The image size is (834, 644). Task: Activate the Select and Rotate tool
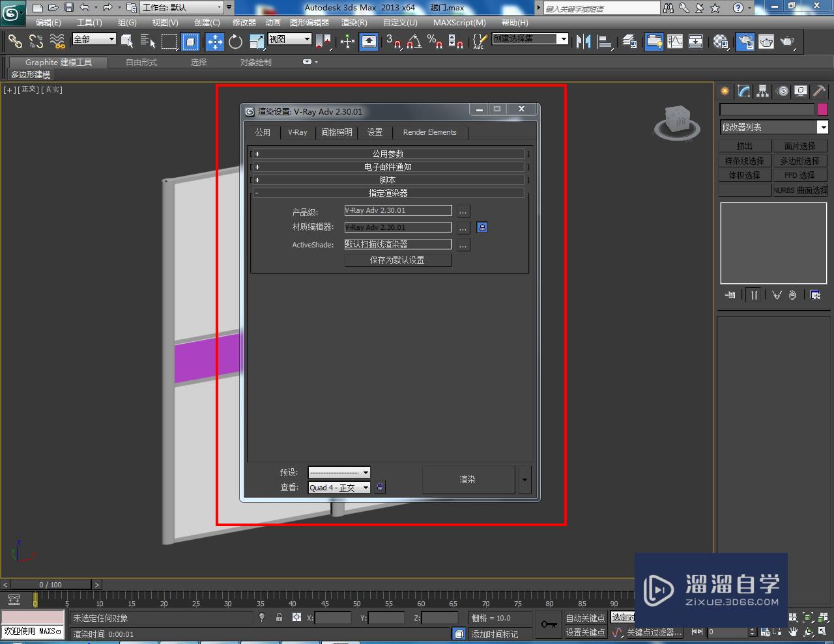235,42
